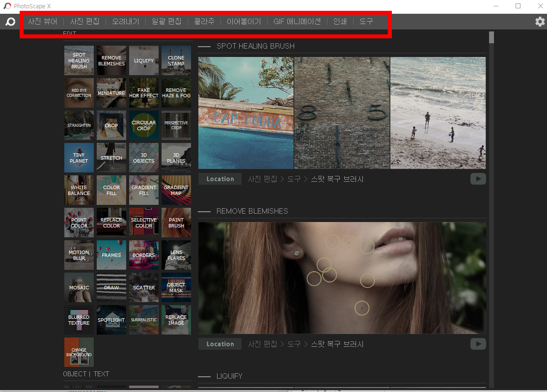
Task: Open settings with the gear icon
Action: [540, 22]
